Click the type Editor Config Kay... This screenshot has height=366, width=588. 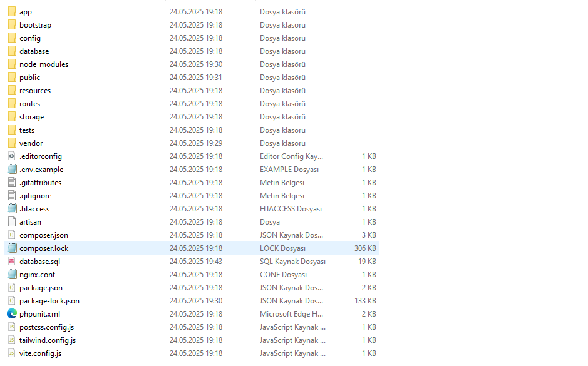291,156
